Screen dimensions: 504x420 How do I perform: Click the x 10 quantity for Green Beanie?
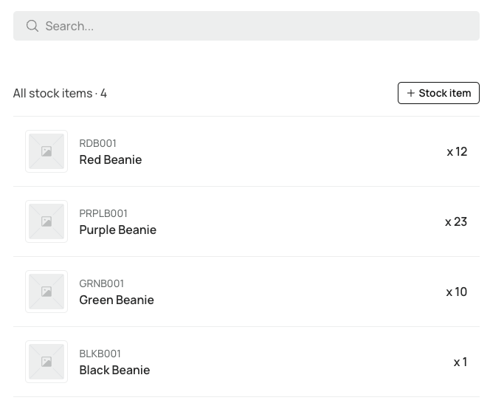[x=457, y=292]
